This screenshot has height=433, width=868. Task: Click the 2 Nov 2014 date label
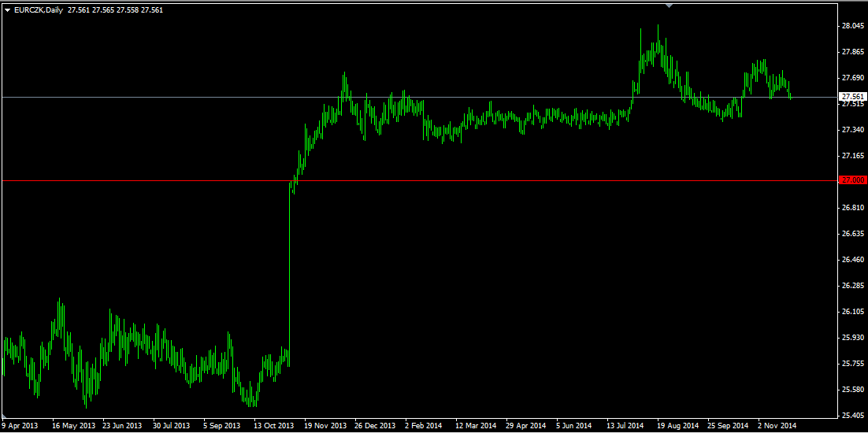[777, 427]
